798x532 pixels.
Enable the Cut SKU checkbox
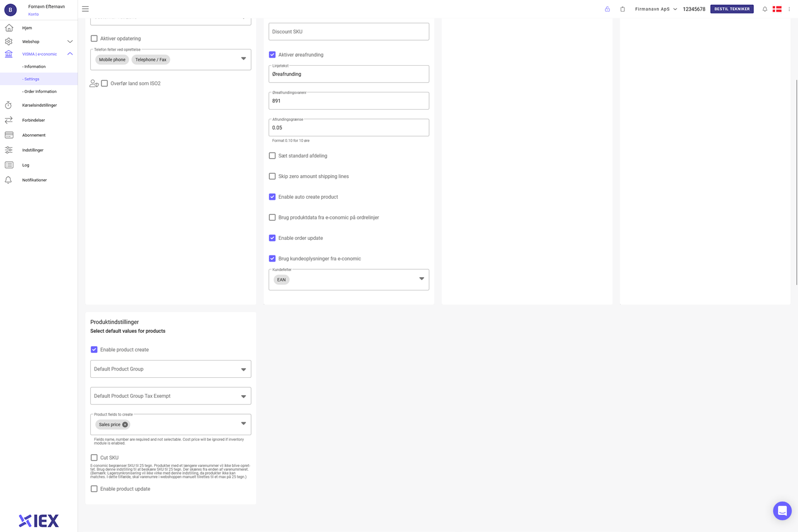(x=94, y=457)
